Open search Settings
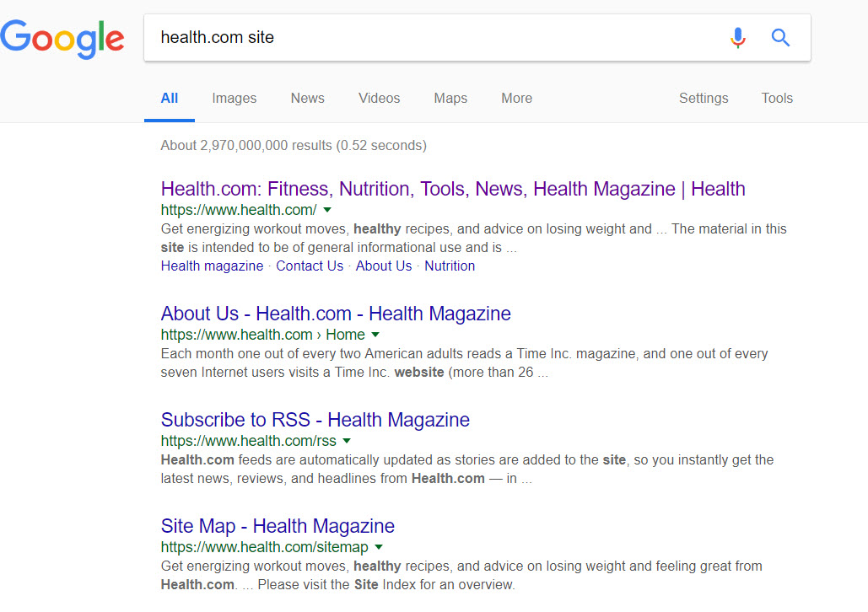 tap(704, 99)
